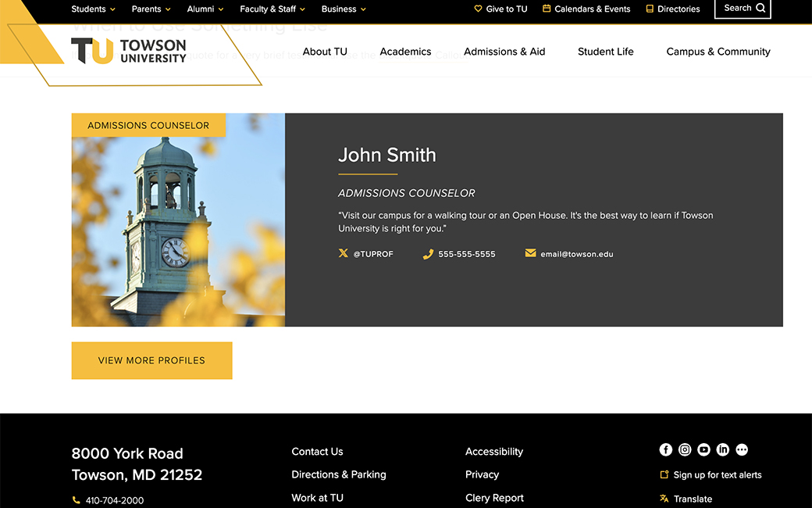Open the Privacy footer link
Viewport: 812px width, 508px height.
[x=483, y=474]
